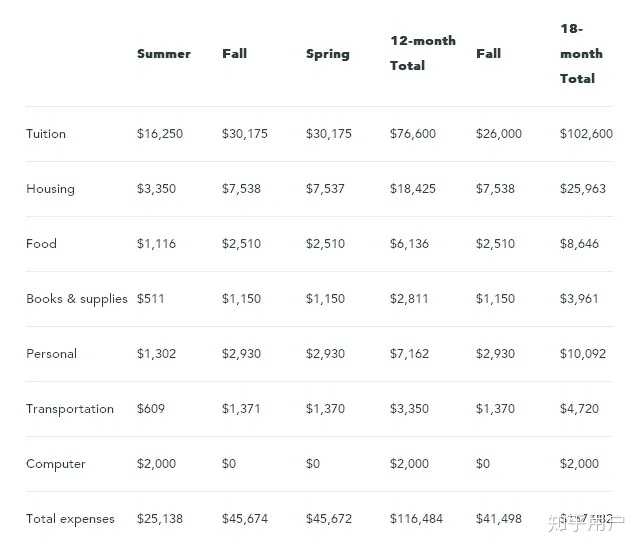Select the 18-month Total column header
This screenshot has height=546, width=643.
[x=580, y=53]
